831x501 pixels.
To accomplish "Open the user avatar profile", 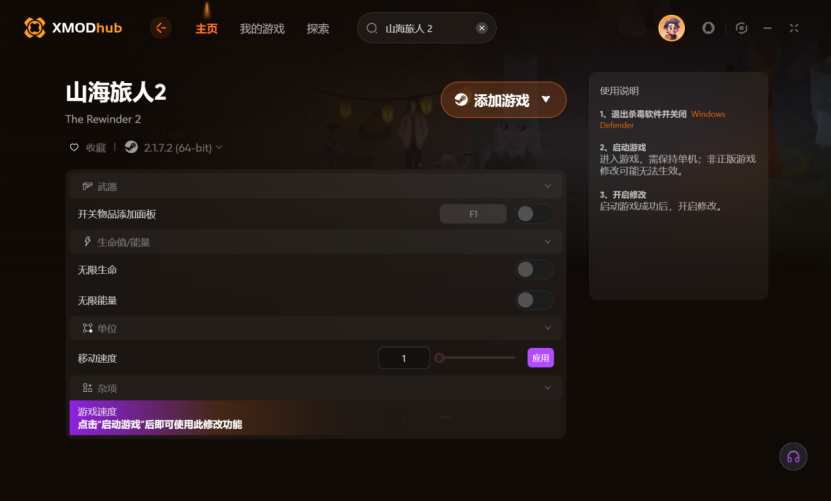I will tap(671, 28).
